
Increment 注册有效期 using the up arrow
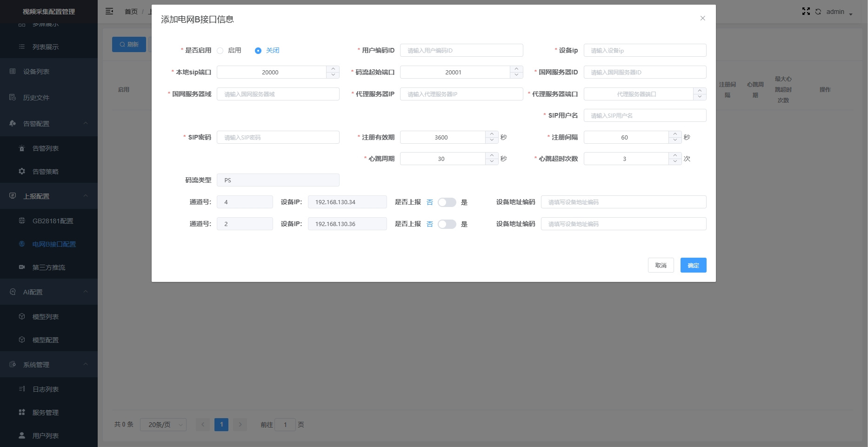click(492, 134)
